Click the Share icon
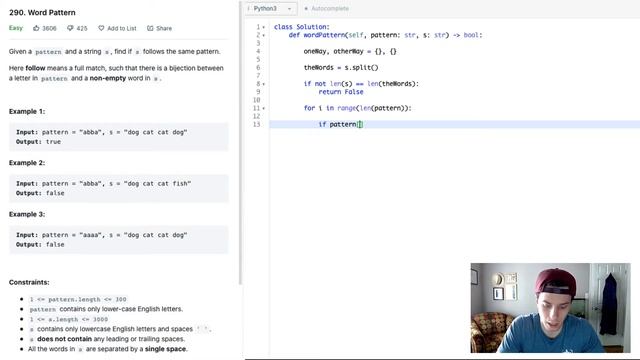Viewport: 640px width, 360px height. point(150,28)
